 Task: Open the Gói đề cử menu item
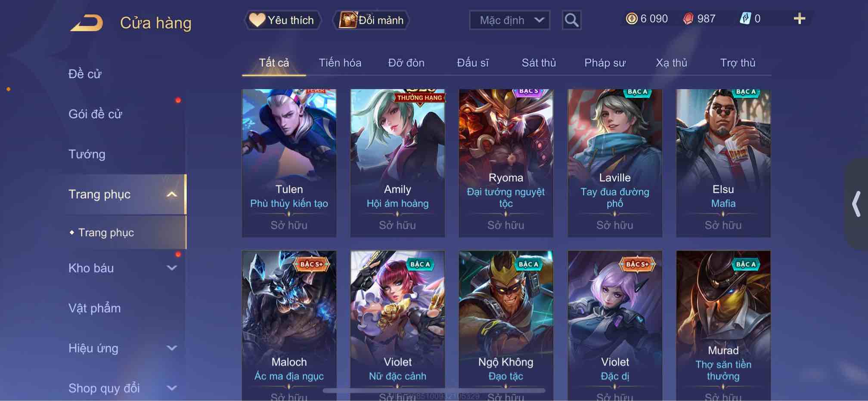(x=95, y=114)
